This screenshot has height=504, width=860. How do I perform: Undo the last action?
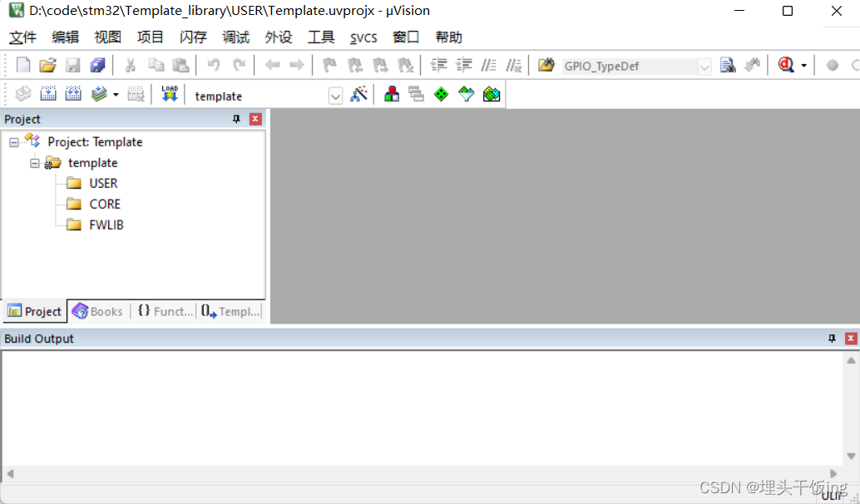(x=214, y=65)
